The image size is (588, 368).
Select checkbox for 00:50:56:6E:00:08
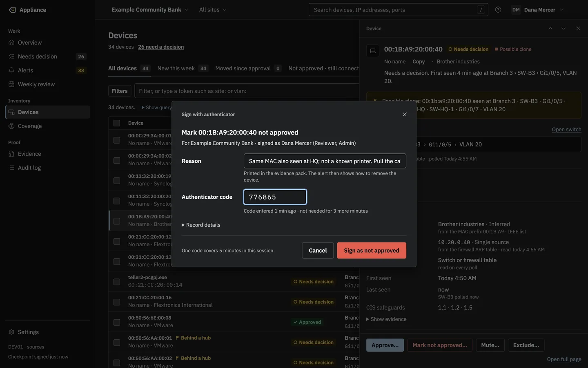tap(117, 322)
